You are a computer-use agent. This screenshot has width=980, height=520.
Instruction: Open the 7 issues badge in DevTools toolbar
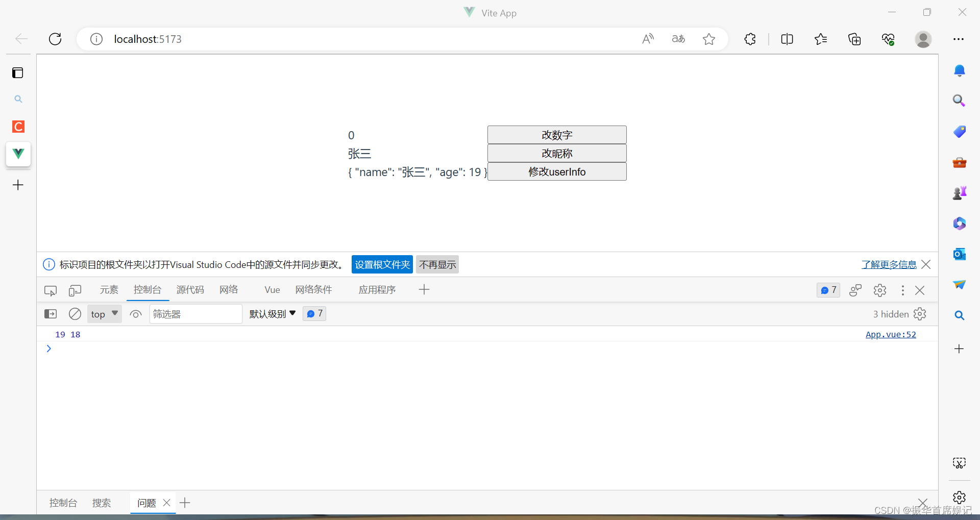tap(828, 290)
